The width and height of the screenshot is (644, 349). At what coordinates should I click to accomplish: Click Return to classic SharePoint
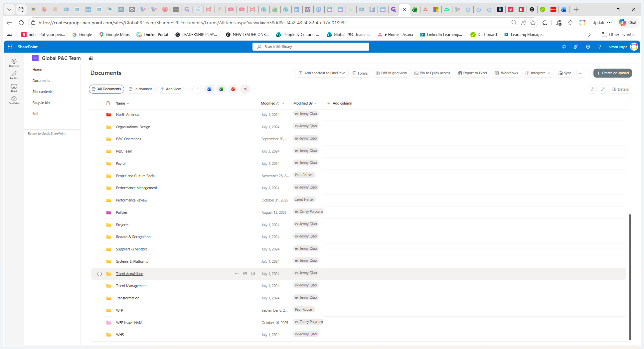(x=47, y=134)
